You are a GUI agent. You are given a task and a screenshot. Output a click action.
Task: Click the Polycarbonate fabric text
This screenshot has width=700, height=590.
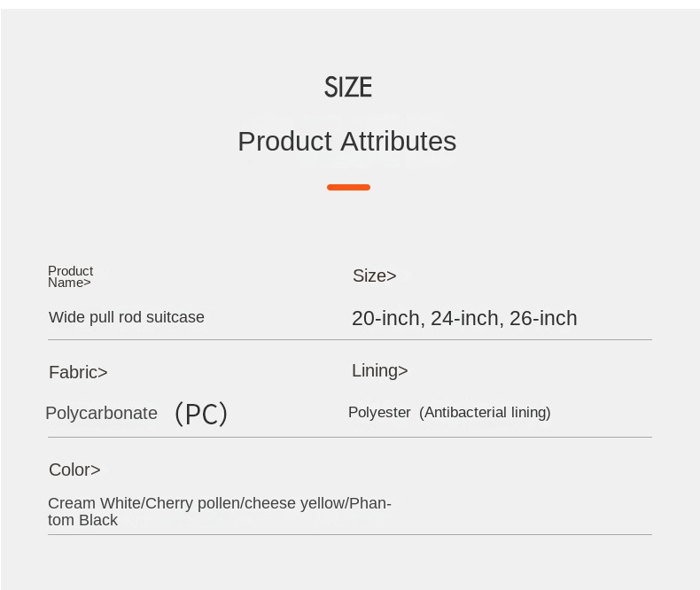coord(101,413)
